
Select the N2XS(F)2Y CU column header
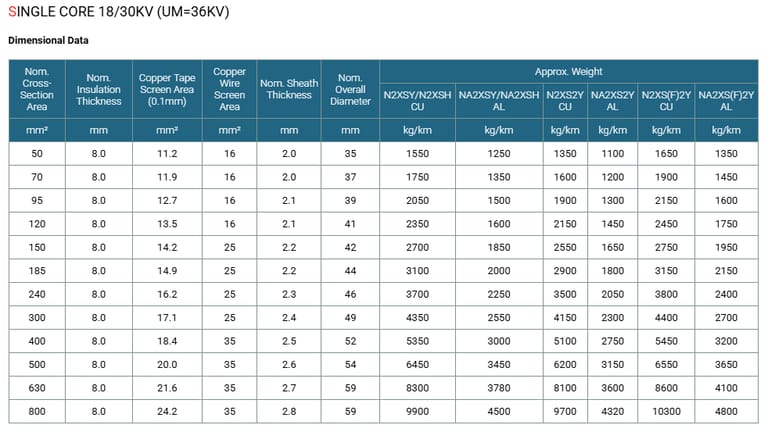665,100
